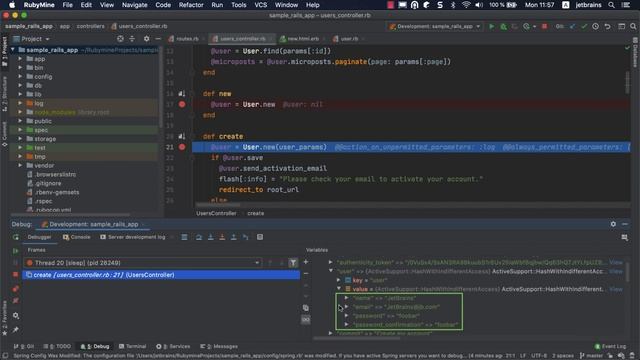The width and height of the screenshot is (640, 360).
Task: Open the Refactor menu
Action: pyautogui.click(x=191, y=5)
